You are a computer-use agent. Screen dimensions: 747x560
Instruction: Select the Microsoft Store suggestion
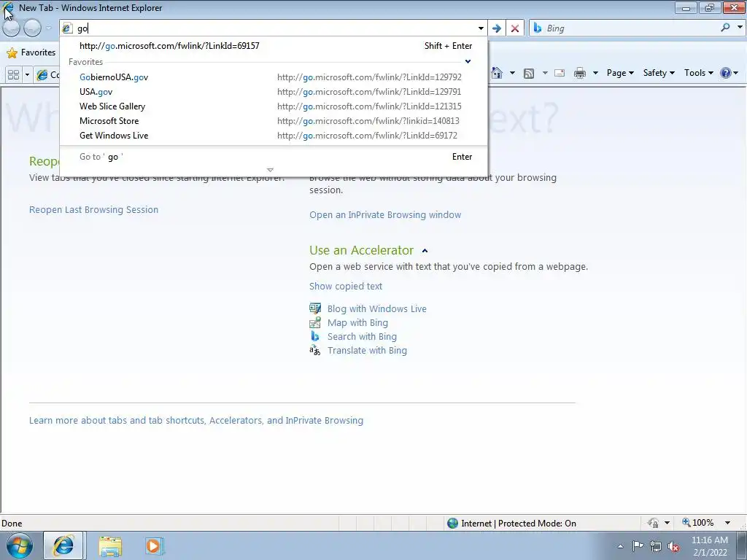click(274, 121)
